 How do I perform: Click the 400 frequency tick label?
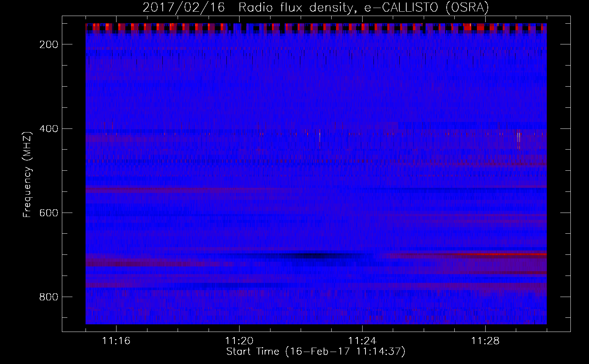coord(49,128)
